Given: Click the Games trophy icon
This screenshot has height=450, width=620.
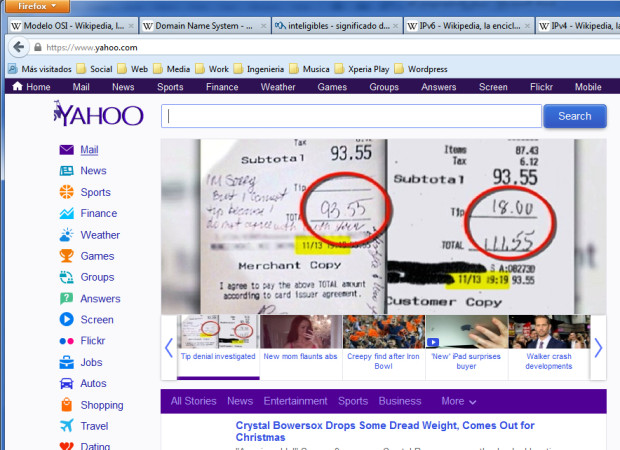Looking at the screenshot, I should 66,256.
